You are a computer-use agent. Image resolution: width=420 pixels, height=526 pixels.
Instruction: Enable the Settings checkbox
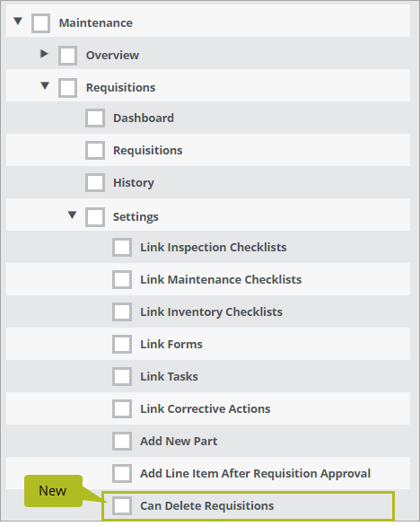(95, 217)
